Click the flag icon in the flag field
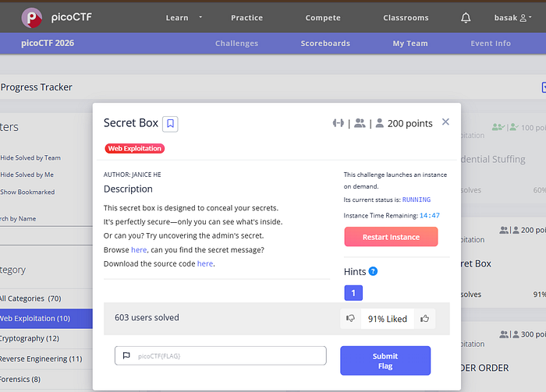Viewport: 546px width, 392px height. (126, 355)
